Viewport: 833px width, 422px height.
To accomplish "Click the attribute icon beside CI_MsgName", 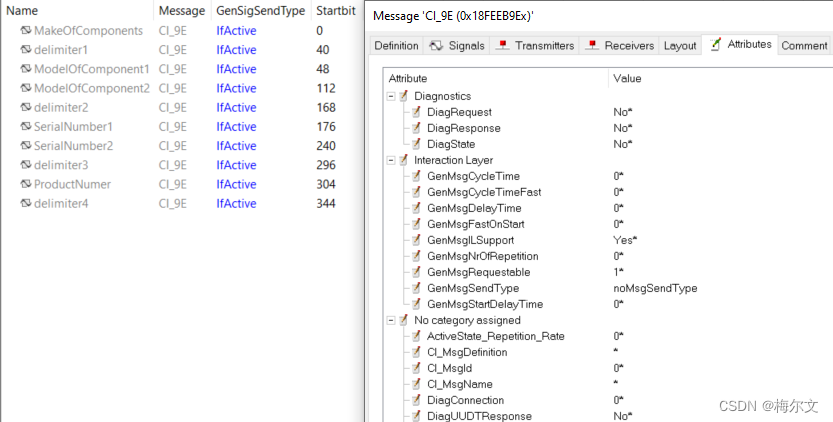I will pos(416,384).
